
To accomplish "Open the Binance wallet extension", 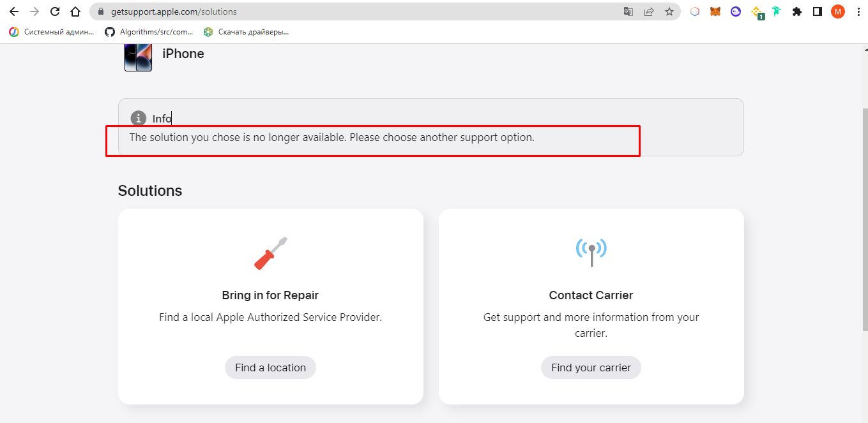I will pyautogui.click(x=758, y=12).
